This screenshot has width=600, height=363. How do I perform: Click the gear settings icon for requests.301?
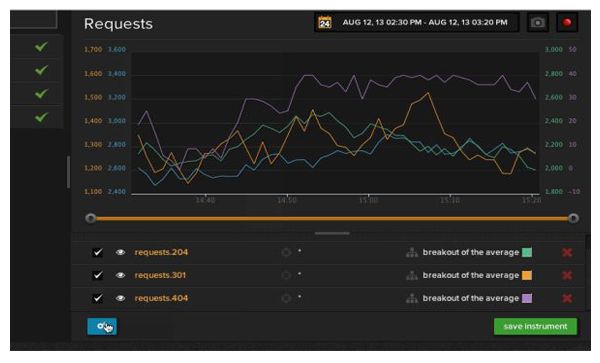point(286,275)
